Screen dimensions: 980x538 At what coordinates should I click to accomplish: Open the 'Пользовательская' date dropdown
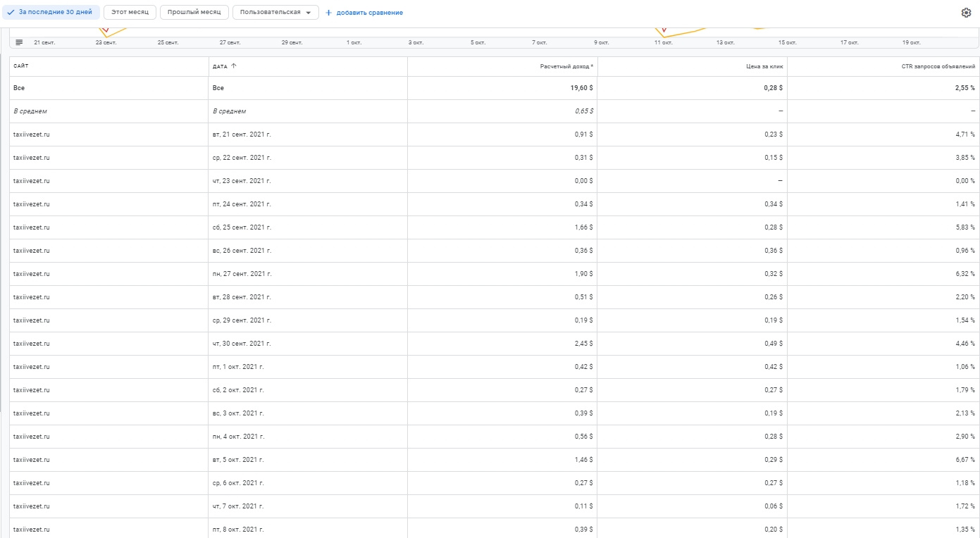pos(275,13)
